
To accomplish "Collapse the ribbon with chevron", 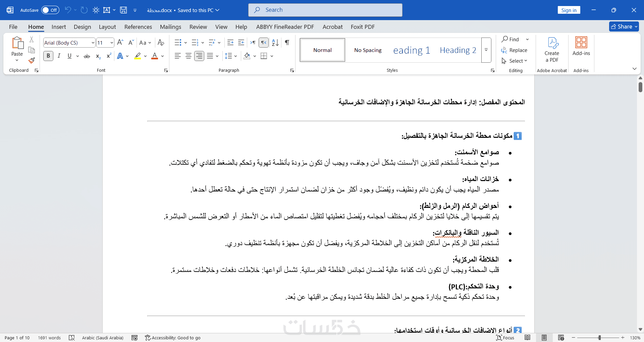I will pyautogui.click(x=634, y=69).
